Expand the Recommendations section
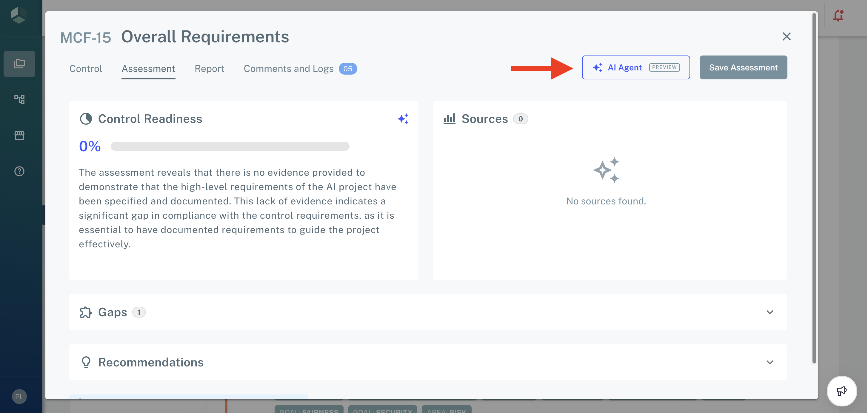 (769, 363)
